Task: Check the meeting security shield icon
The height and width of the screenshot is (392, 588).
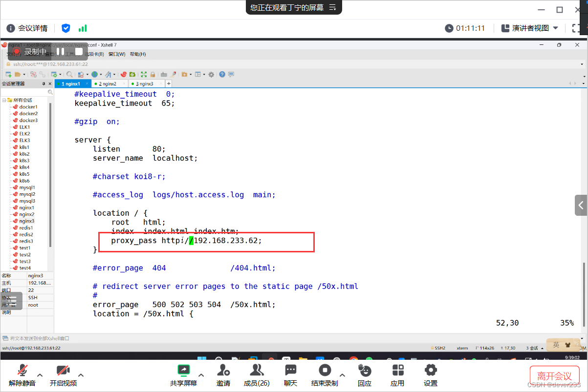Action: [x=65, y=28]
